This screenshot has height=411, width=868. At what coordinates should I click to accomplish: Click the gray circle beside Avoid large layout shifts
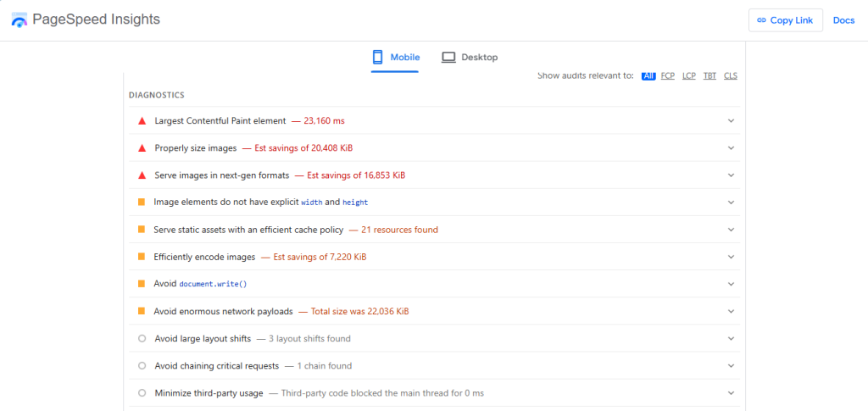pos(142,338)
